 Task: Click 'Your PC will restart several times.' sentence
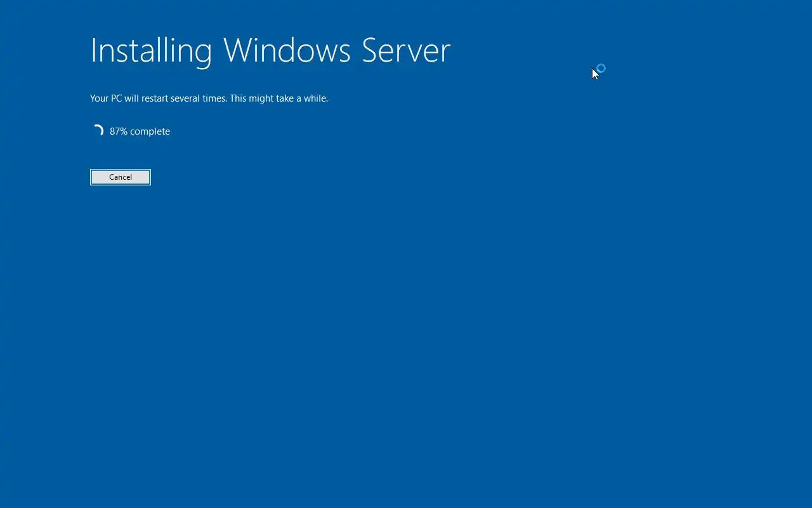(159, 98)
